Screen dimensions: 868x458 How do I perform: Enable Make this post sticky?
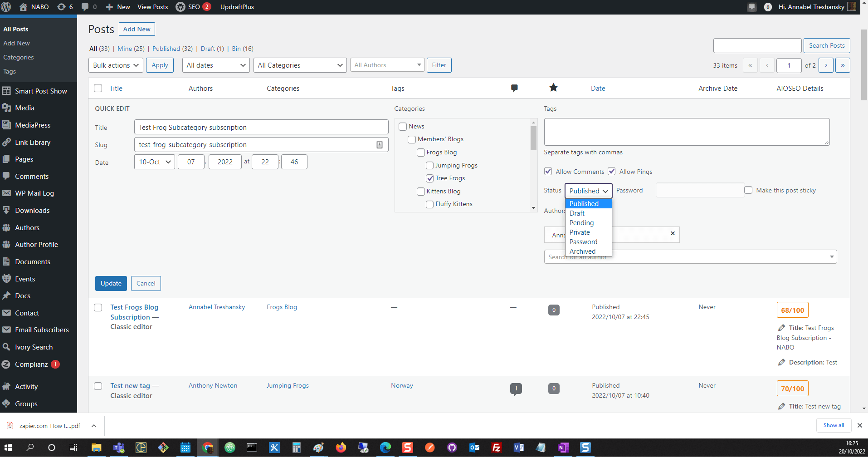coord(748,190)
